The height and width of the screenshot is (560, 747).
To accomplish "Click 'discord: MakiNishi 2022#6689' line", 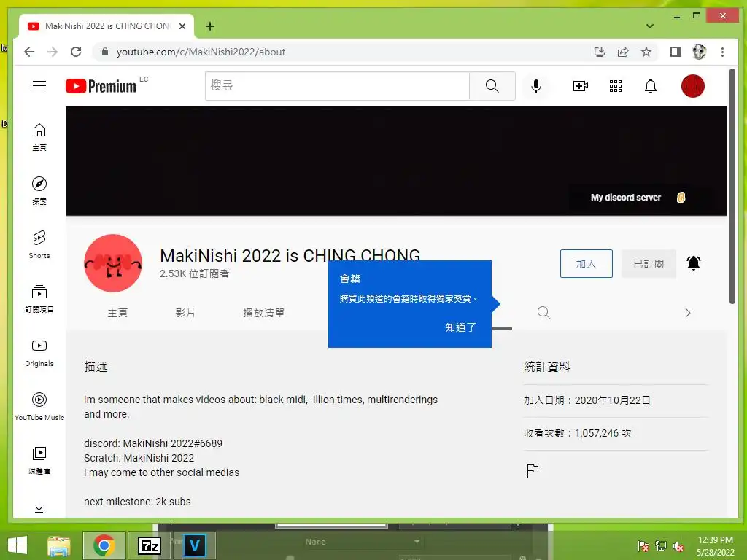I will click(x=153, y=443).
